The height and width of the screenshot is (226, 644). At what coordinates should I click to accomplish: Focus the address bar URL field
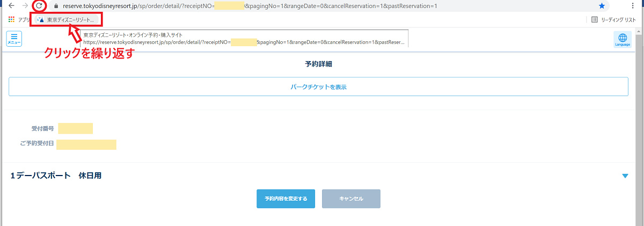[322, 6]
